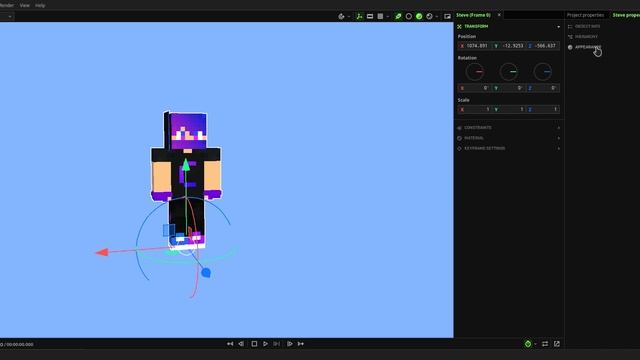Jump to timeline start button

click(x=230, y=344)
